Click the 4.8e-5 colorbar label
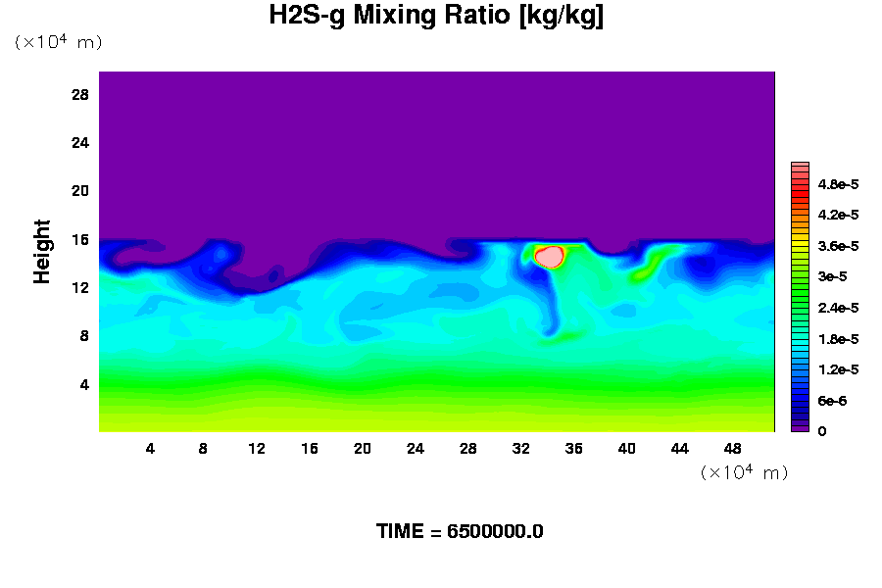 coord(838,184)
